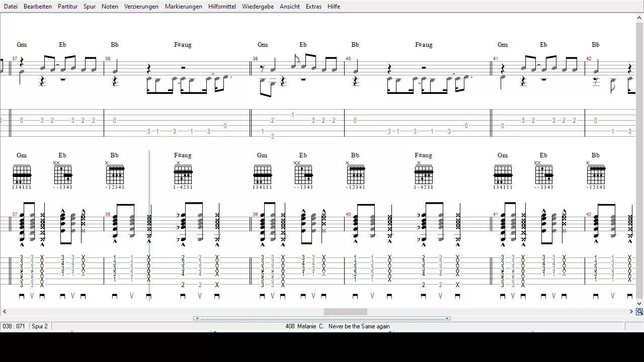Click the F#aug chord label above top-staff measure 38
The image size is (644, 362).
click(x=183, y=45)
